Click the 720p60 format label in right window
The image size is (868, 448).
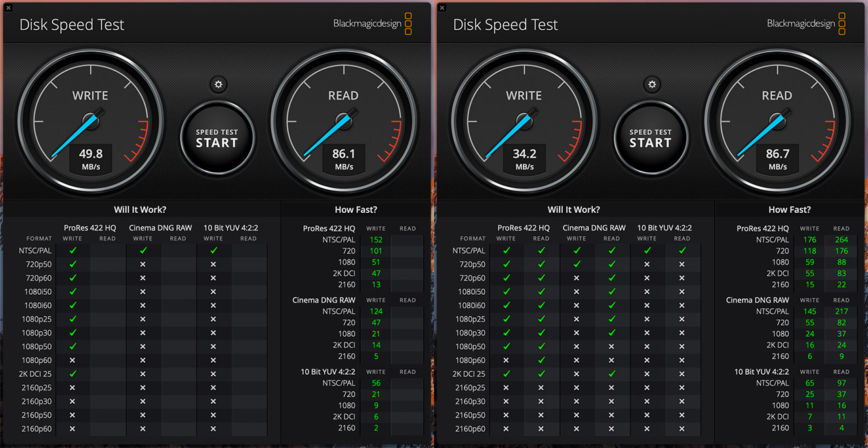[x=472, y=278]
